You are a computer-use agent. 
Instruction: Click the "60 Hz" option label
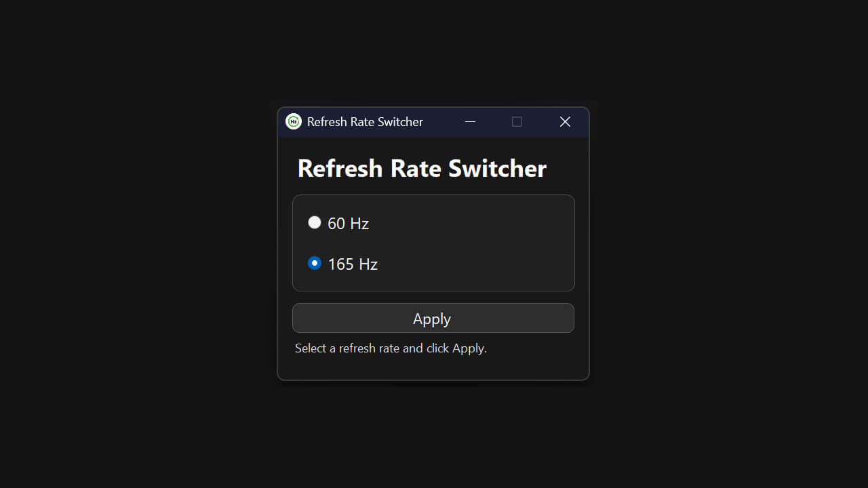pyautogui.click(x=348, y=224)
